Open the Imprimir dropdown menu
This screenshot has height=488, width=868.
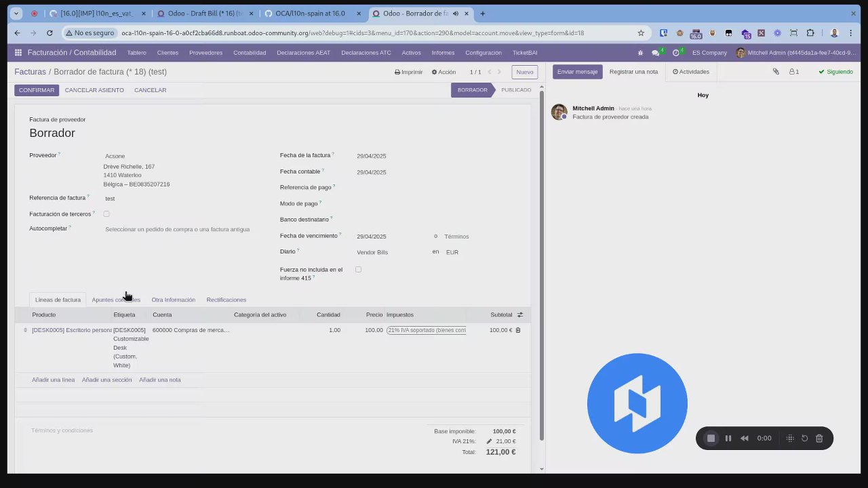pyautogui.click(x=408, y=72)
